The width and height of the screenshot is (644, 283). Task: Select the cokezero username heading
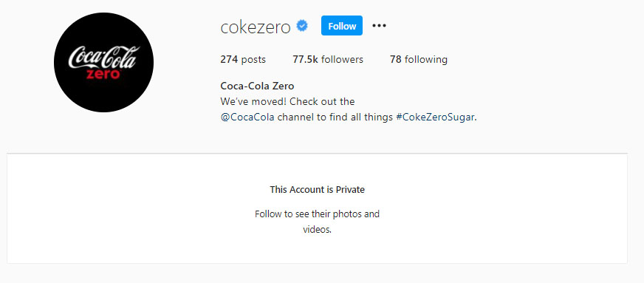256,27
